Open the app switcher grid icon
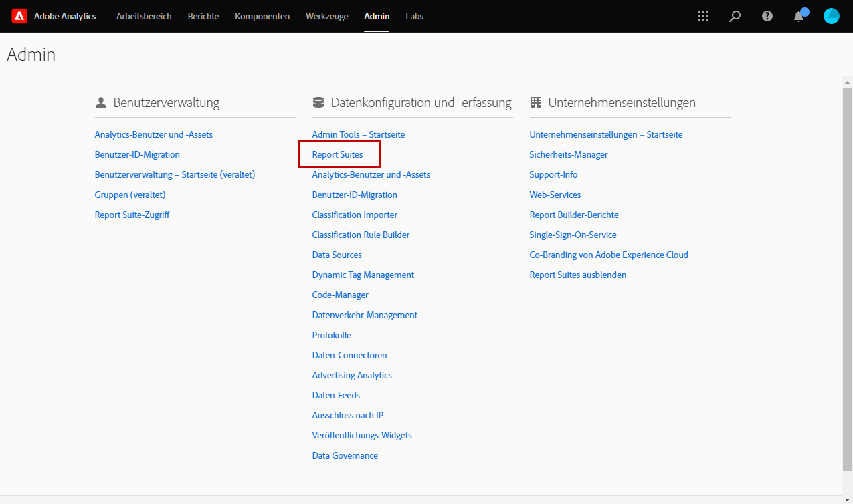Screen dimensions: 853x504 (702, 16)
